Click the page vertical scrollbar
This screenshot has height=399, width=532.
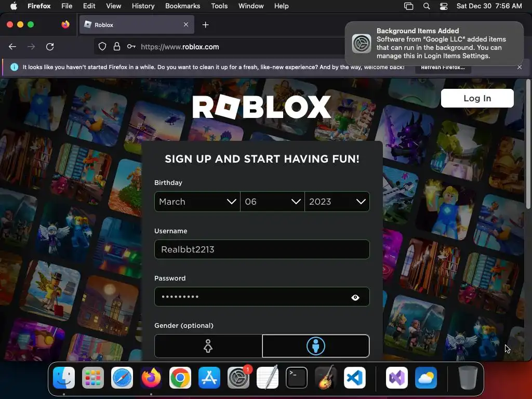(x=528, y=144)
